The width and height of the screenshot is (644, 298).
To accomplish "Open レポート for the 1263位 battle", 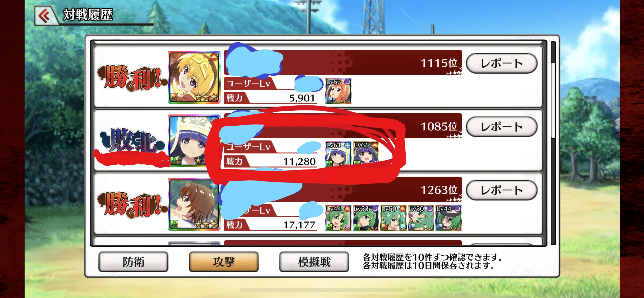I will click(x=501, y=190).
